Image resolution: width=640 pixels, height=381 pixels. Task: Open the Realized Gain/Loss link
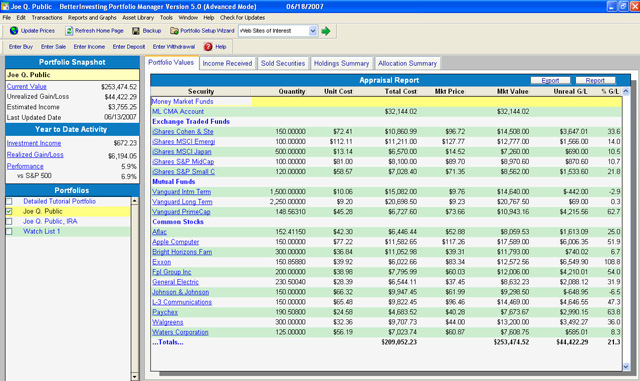(x=35, y=155)
